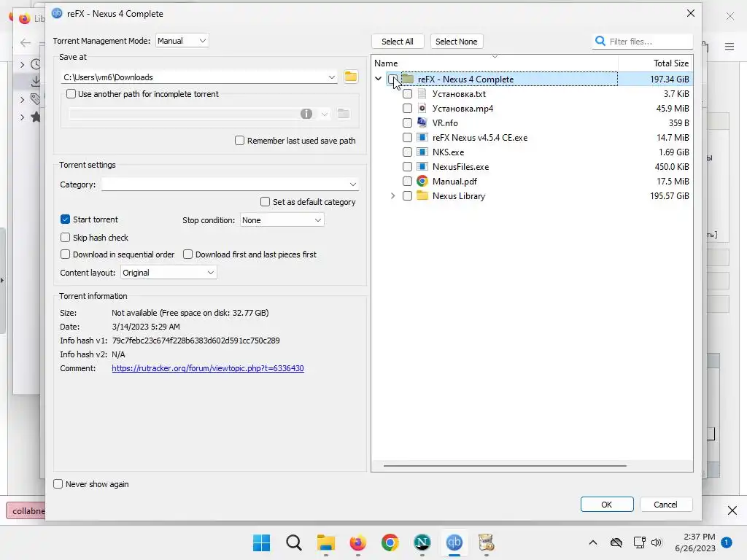
Task: Click the horizontal scrollbar of the file list
Action: coord(505,466)
